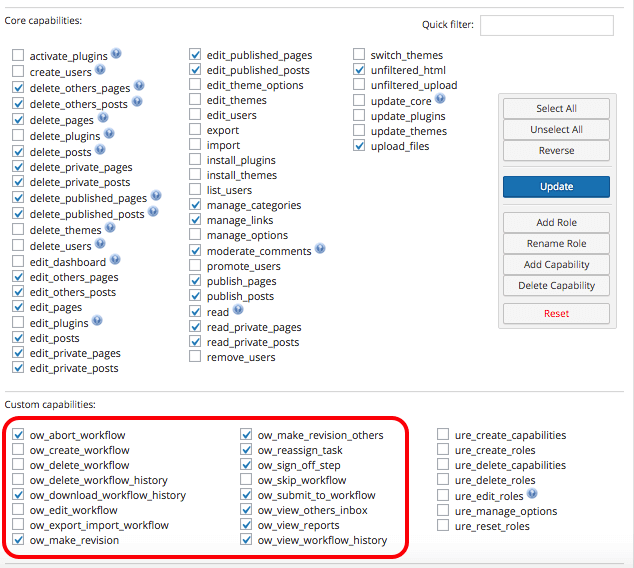Click the ow_sign_off_step label
This screenshot has height=568, width=634.
coord(299,465)
